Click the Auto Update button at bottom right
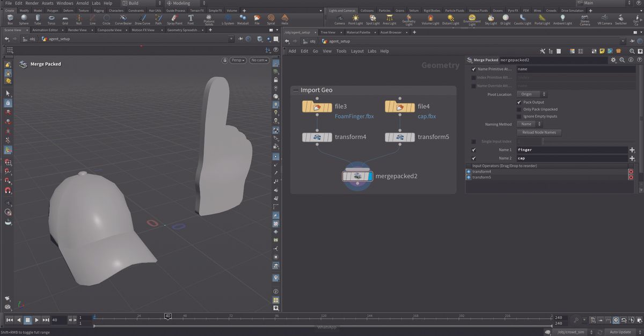Screen dimensions: 644x336 [619, 332]
